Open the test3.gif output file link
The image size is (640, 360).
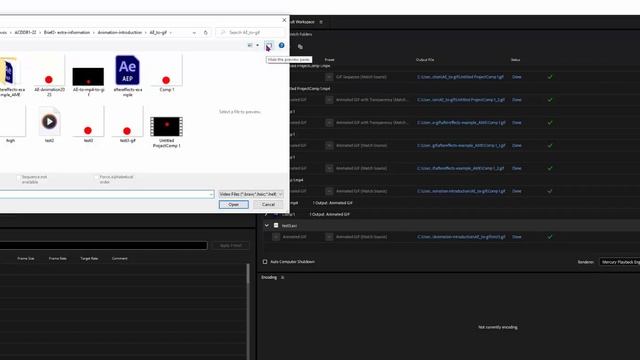461,237
